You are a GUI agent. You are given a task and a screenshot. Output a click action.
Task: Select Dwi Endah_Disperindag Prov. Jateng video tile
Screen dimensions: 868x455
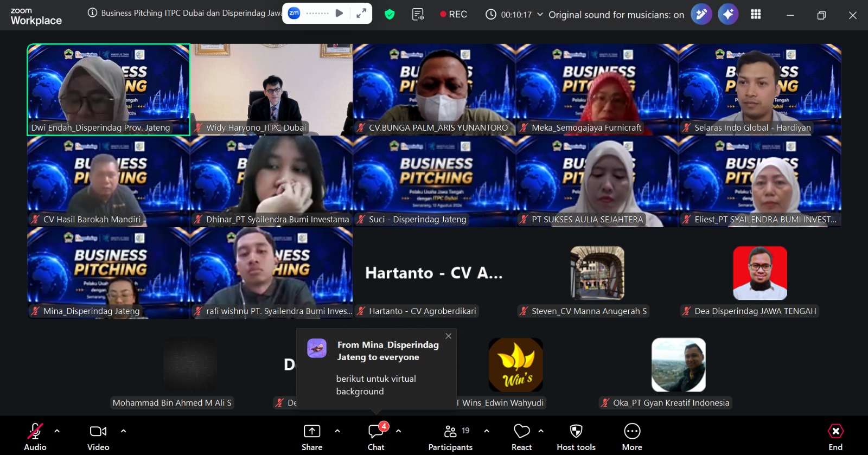point(108,89)
